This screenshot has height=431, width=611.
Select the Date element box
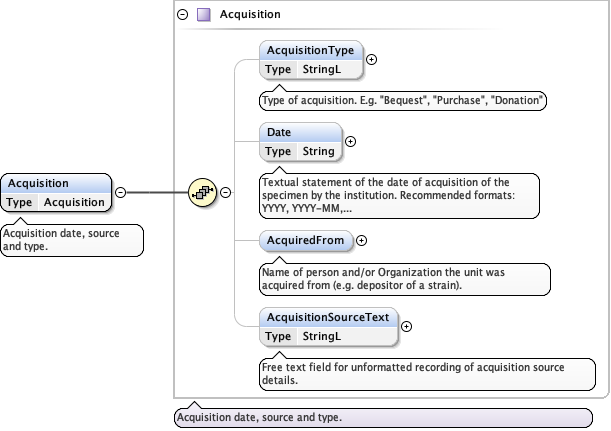pos(301,141)
